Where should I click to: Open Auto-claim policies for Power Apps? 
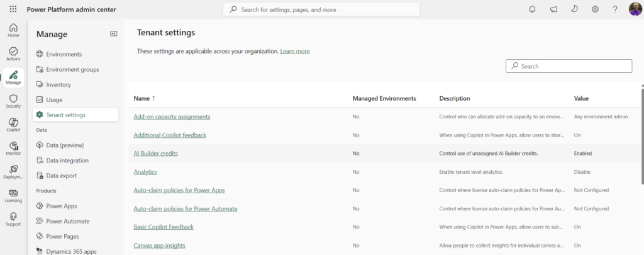coord(179,190)
